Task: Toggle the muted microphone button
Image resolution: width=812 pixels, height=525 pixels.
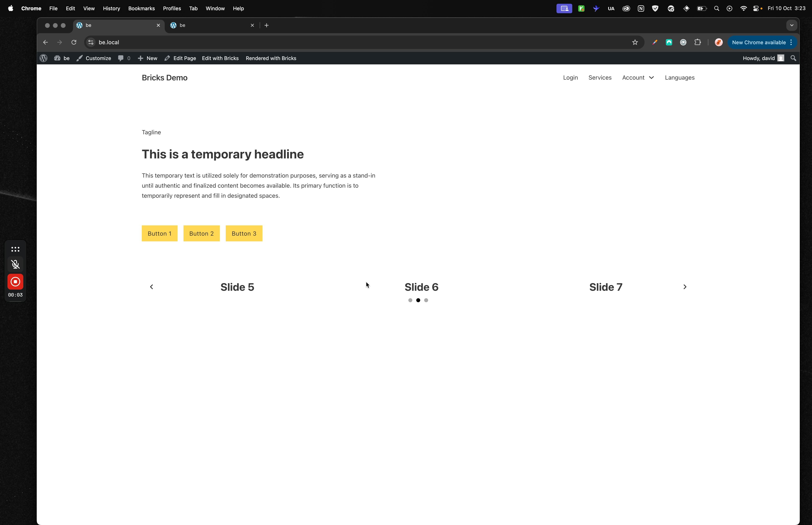Action: (x=15, y=264)
